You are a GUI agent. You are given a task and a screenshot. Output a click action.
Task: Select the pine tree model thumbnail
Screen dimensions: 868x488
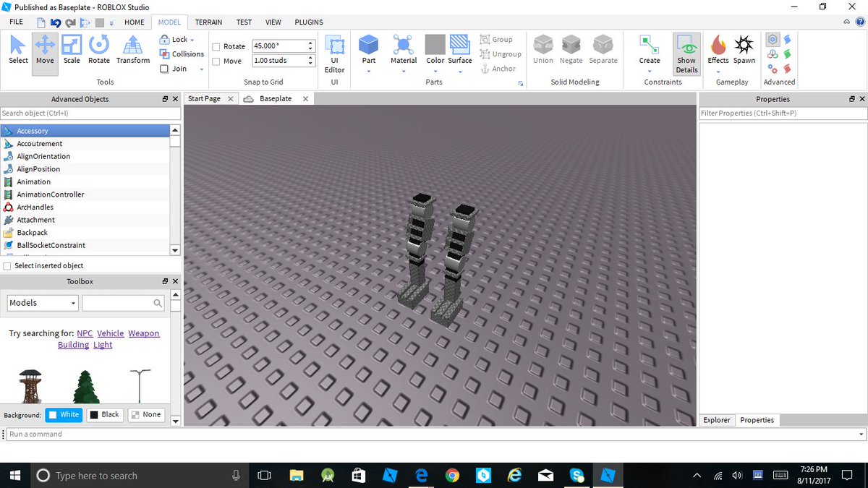point(86,387)
